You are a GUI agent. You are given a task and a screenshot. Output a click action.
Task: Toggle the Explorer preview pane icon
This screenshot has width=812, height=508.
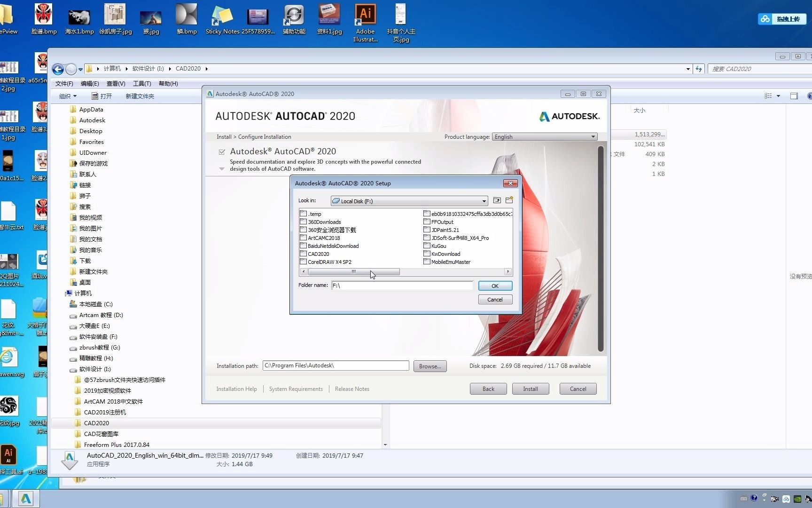point(794,96)
